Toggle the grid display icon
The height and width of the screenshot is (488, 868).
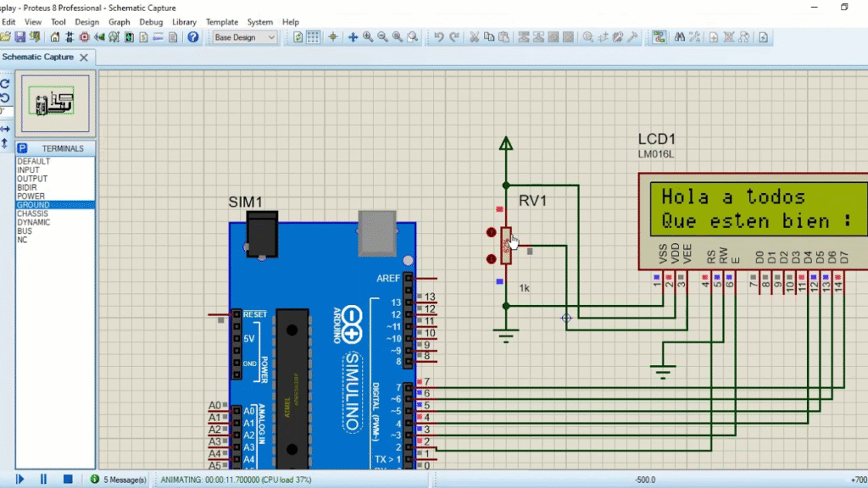point(313,37)
